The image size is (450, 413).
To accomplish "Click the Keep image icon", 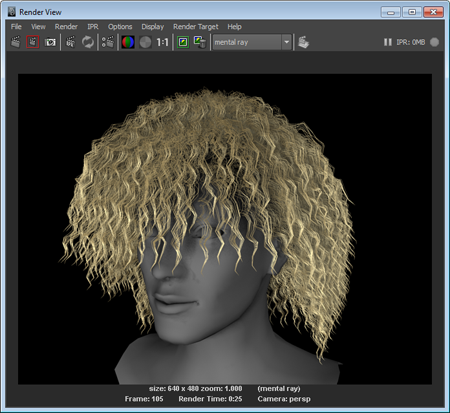I will coord(183,42).
